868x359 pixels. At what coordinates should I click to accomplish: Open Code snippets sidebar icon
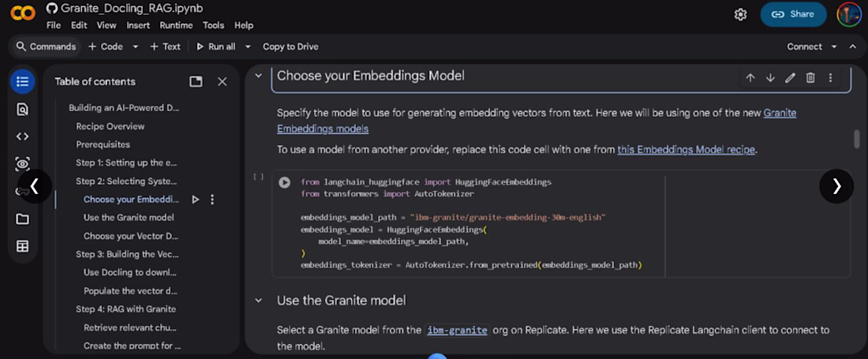click(22, 136)
